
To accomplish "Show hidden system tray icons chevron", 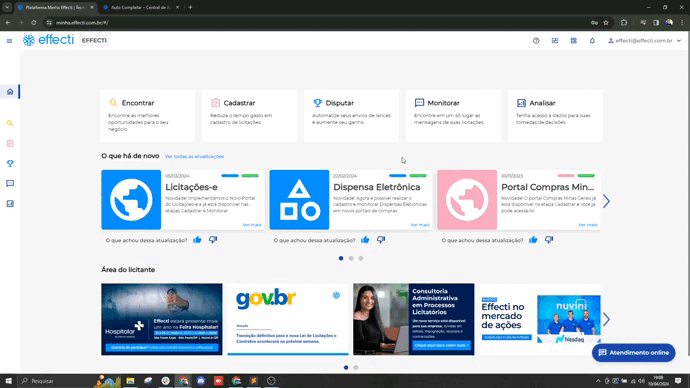I will [x=598, y=381].
